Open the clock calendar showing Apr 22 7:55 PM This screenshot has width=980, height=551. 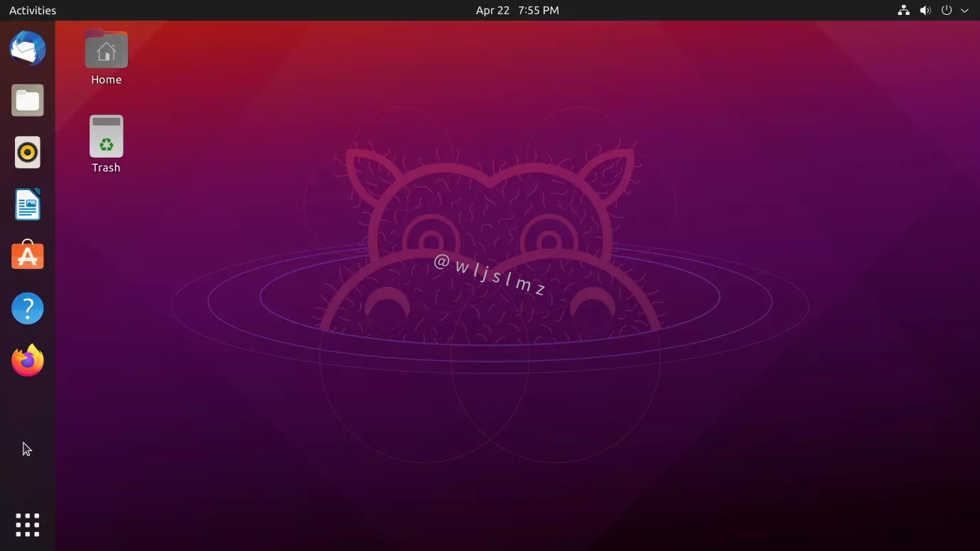click(x=517, y=11)
